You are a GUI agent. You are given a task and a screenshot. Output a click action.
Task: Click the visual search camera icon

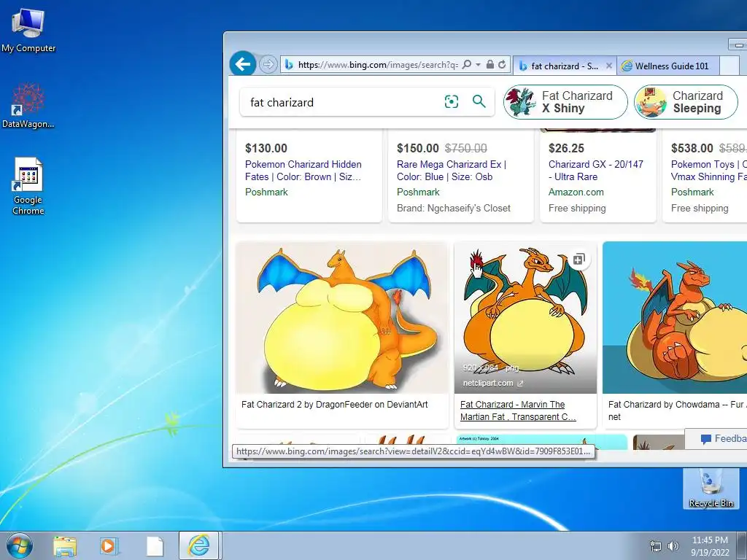[451, 101]
